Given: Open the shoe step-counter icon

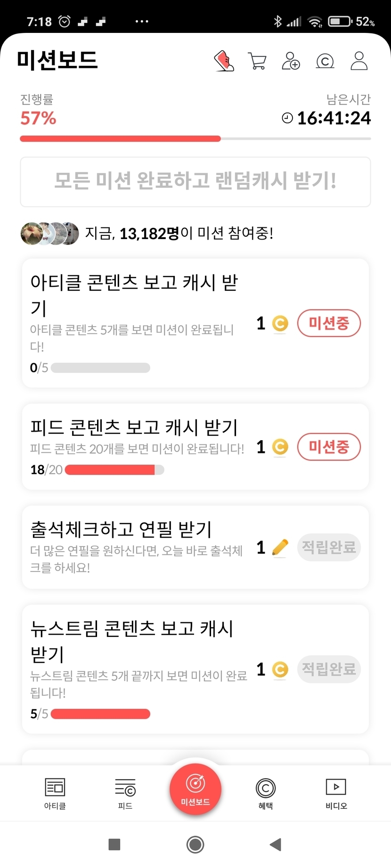Looking at the screenshot, I should (x=224, y=61).
